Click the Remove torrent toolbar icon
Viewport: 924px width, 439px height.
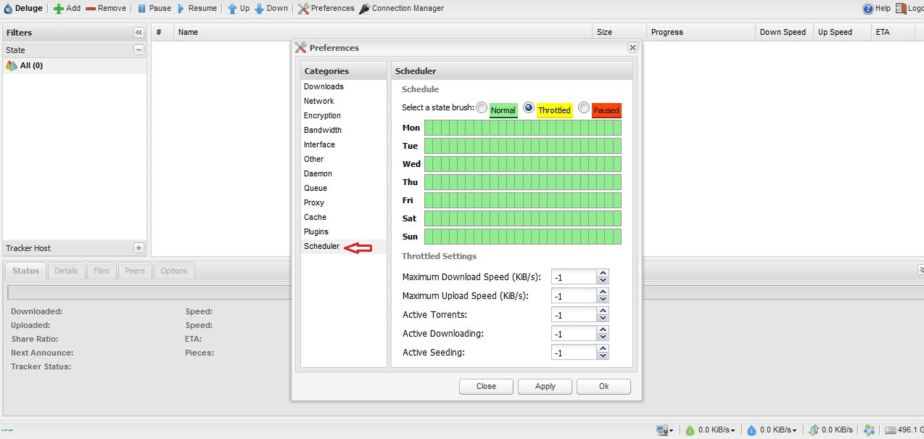point(91,8)
